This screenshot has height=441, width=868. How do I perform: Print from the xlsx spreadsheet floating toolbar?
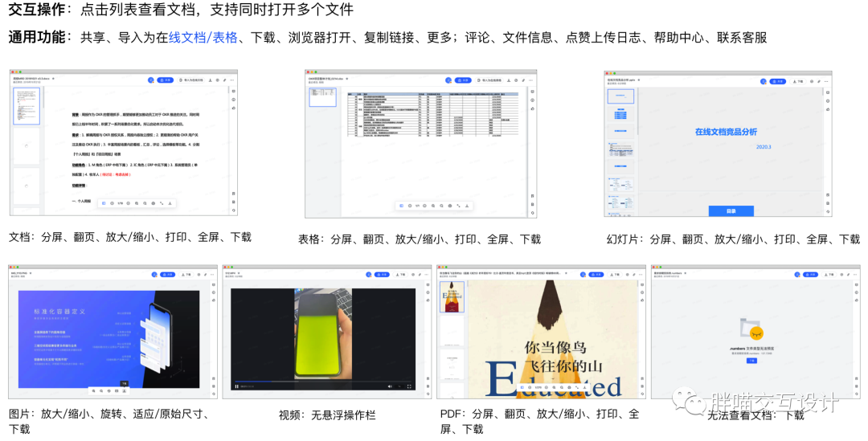pos(450,206)
